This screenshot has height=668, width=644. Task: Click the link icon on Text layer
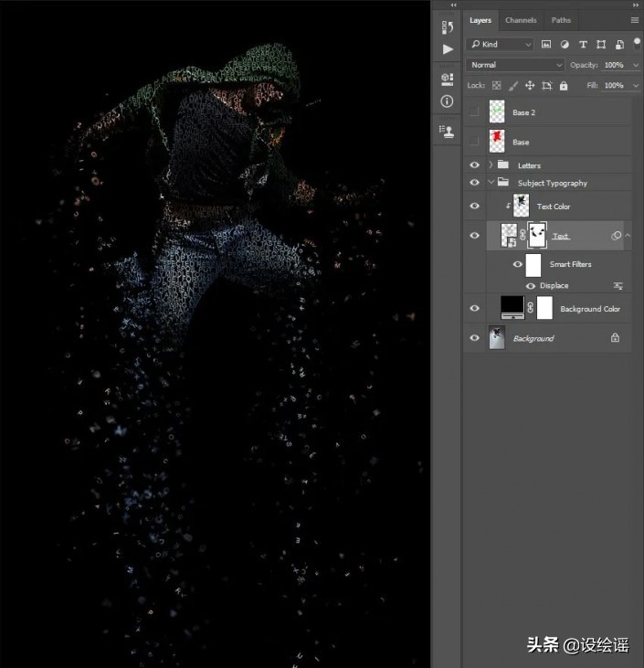523,235
